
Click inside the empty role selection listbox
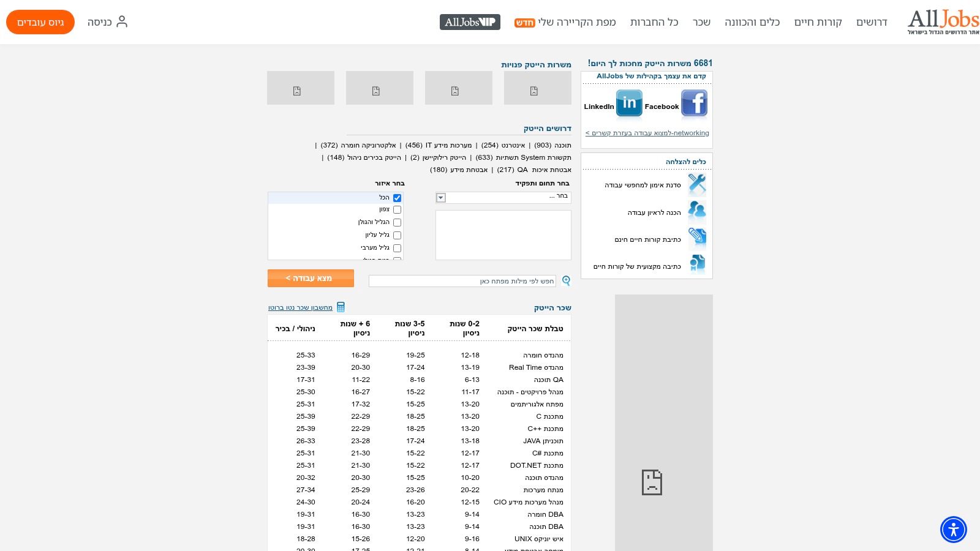tap(503, 235)
